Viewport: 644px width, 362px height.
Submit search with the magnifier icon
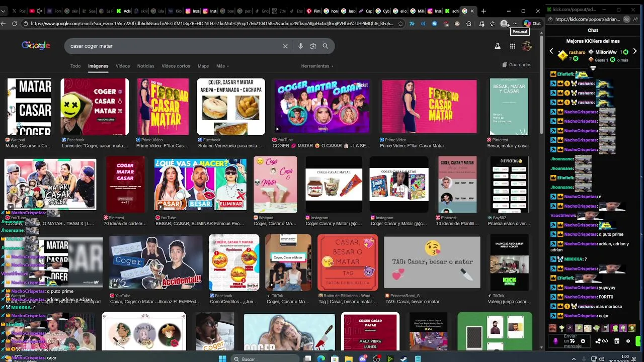click(326, 46)
